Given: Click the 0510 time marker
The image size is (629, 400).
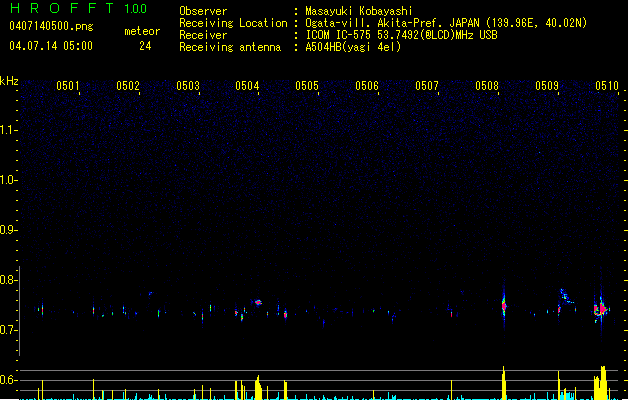Looking at the screenshot, I should (x=607, y=86).
